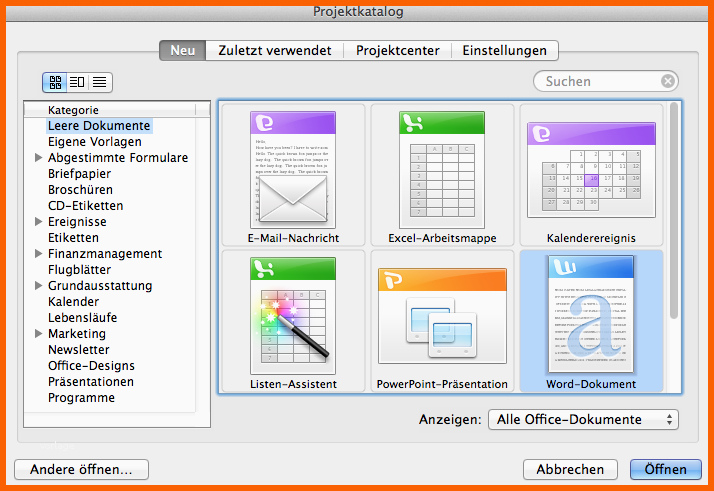Choose the Kalenderereignis template icon

point(591,169)
